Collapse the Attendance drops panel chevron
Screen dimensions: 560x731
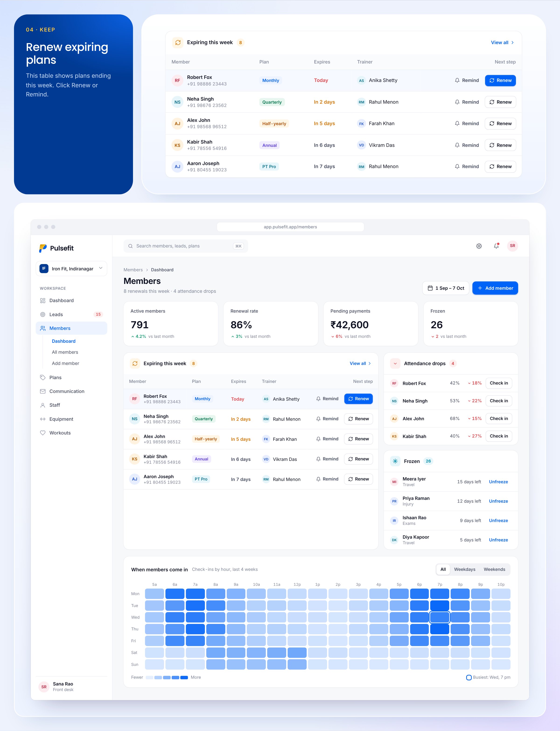point(395,364)
